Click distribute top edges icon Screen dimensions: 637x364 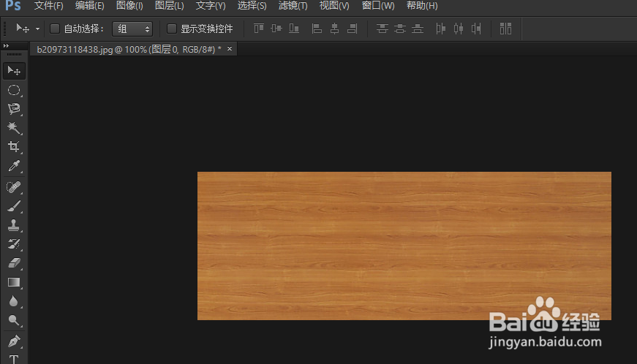click(382, 29)
